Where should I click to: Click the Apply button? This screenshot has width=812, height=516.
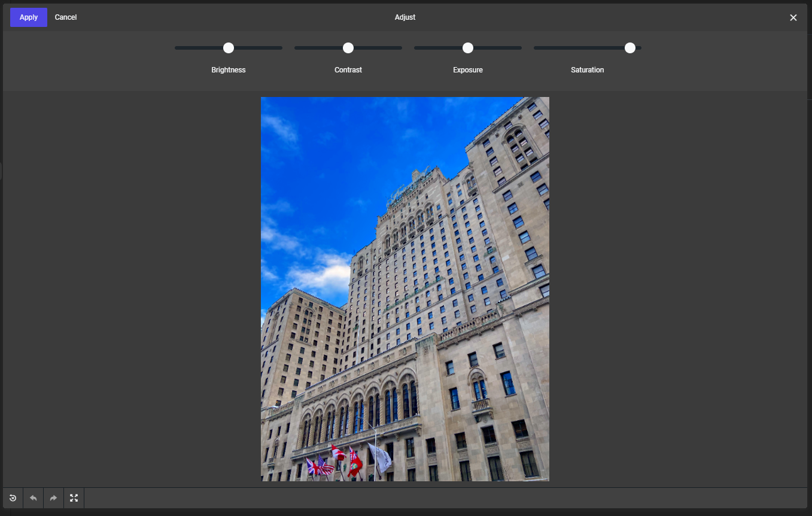point(29,17)
